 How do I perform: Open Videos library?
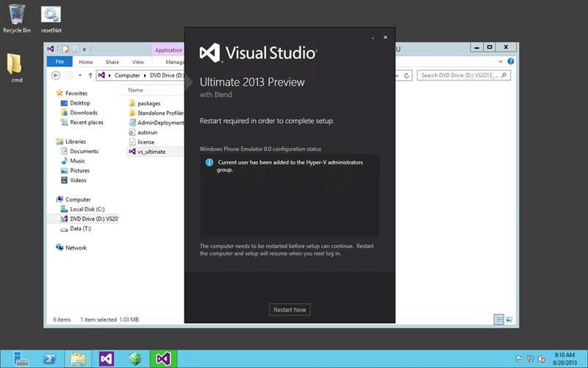coord(78,180)
